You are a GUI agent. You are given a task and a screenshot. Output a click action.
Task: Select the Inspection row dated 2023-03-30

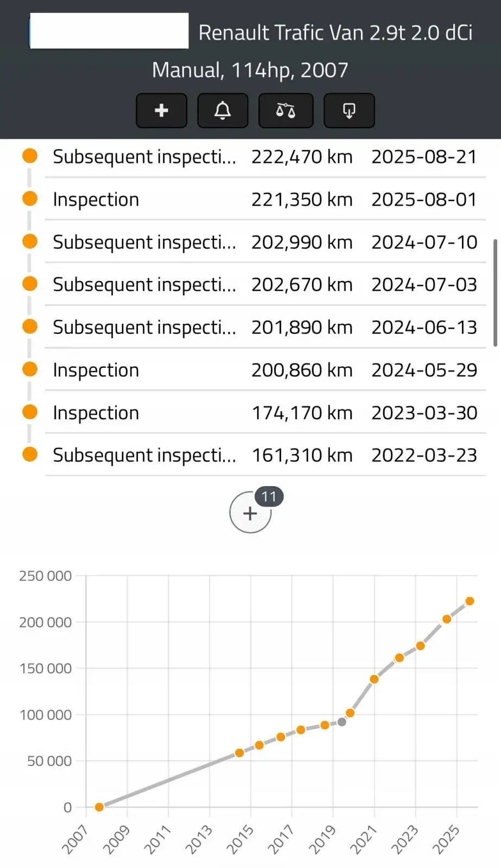(265, 413)
